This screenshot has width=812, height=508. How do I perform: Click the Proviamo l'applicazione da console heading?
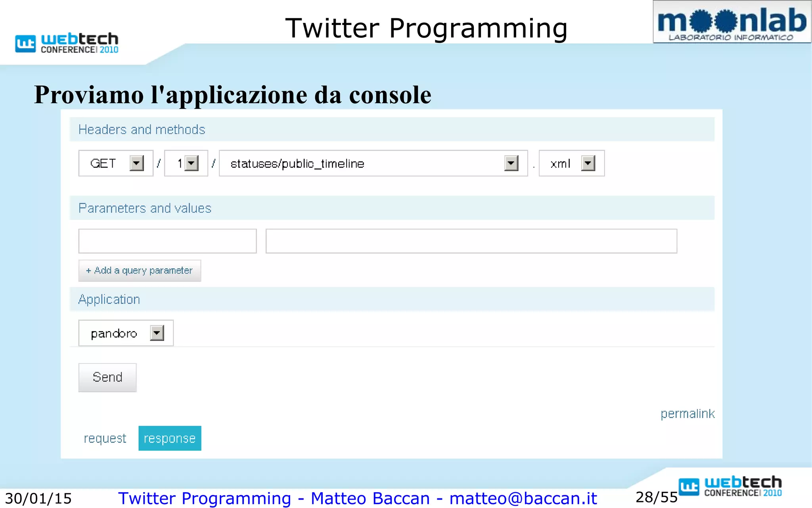pos(233,95)
